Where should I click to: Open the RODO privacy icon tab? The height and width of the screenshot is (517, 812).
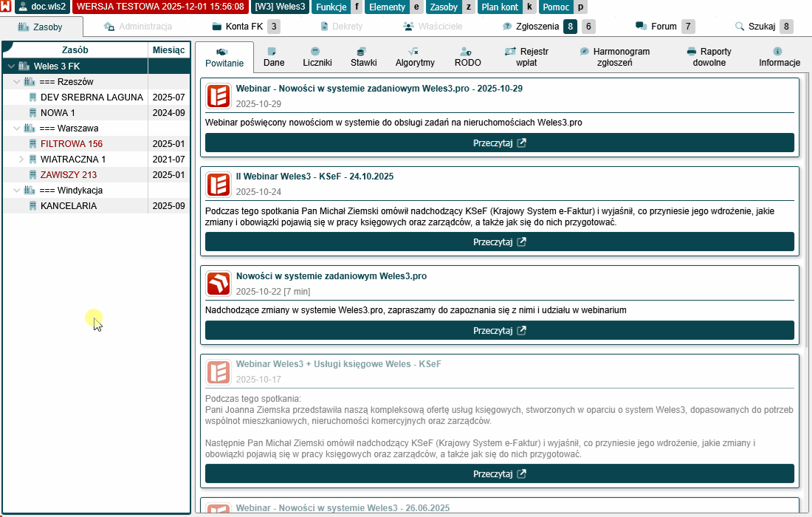coord(467,57)
